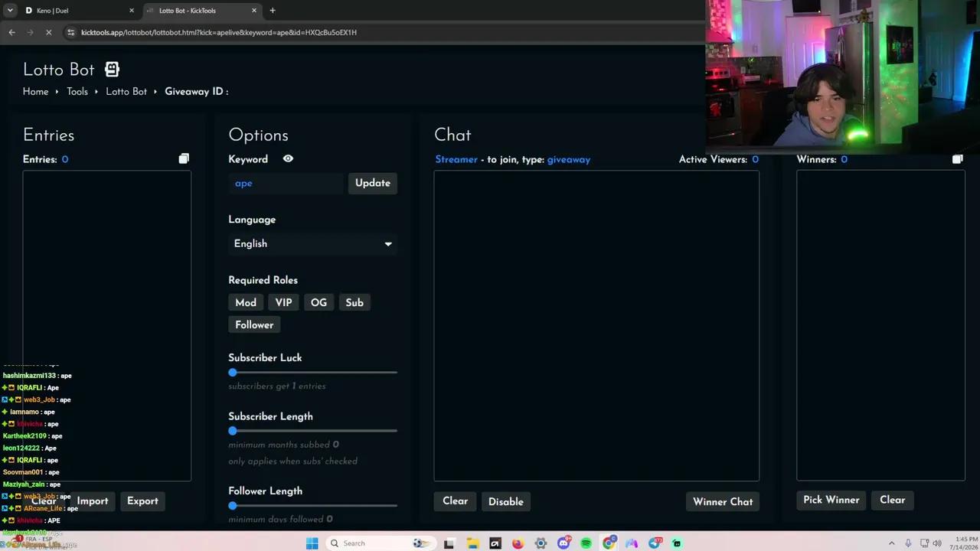Open a new browser tab
Screen dimensions: 980x551
tap(273, 11)
